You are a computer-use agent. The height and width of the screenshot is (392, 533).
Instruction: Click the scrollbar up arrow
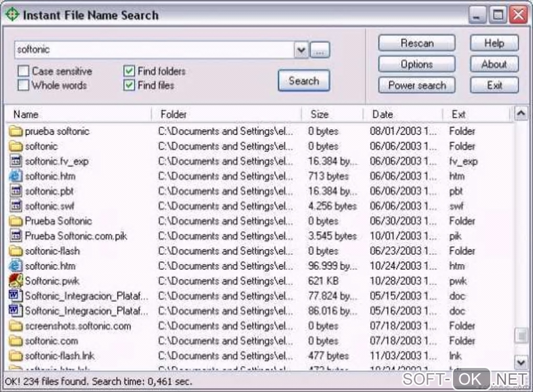[x=521, y=113]
